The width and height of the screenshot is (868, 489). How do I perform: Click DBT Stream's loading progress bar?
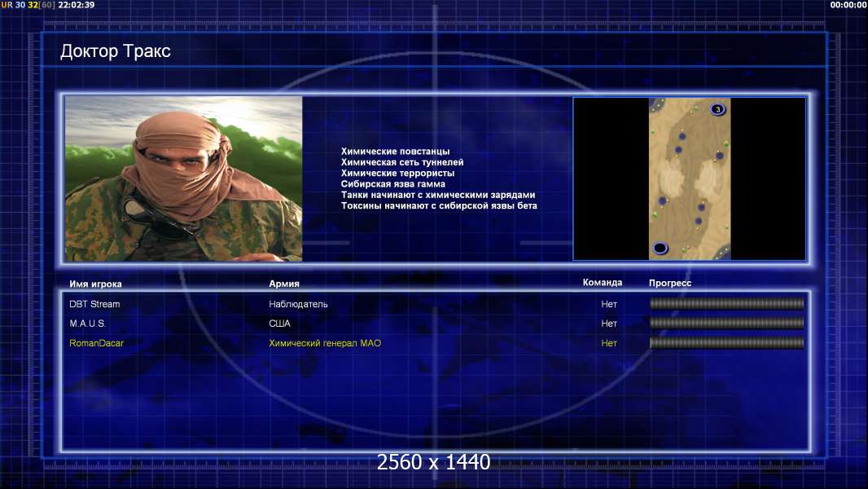(726, 303)
